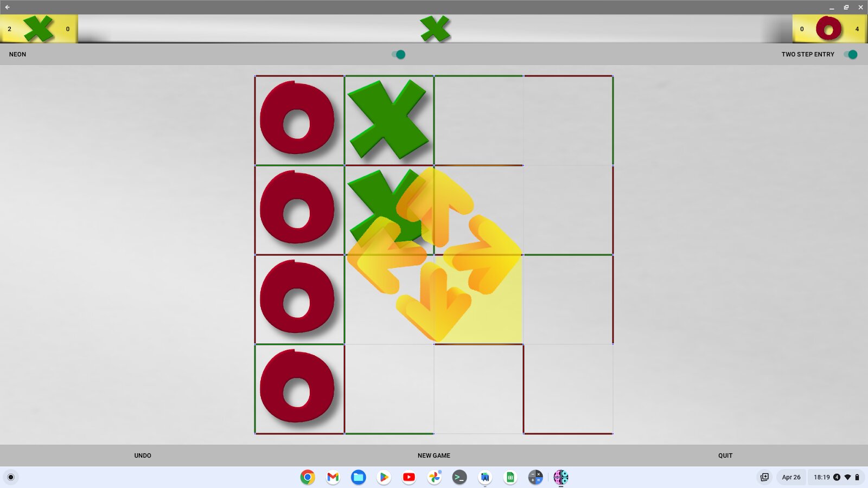The height and width of the screenshot is (488, 868).
Task: Open the Calculator app from the shelf
Action: point(535,477)
